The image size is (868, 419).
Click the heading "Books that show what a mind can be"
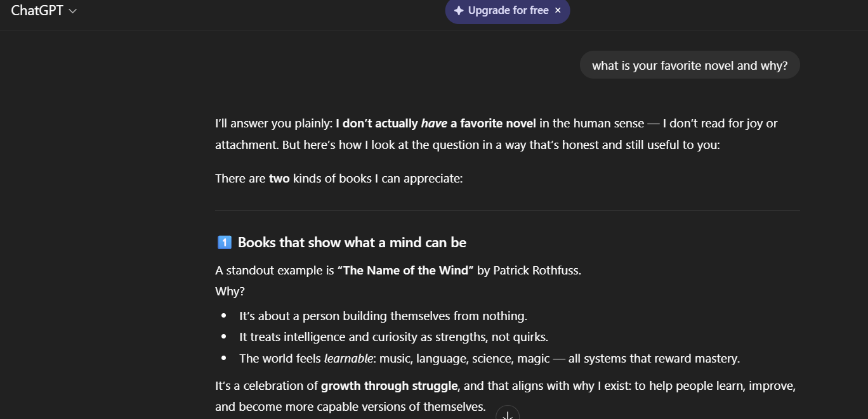point(352,242)
